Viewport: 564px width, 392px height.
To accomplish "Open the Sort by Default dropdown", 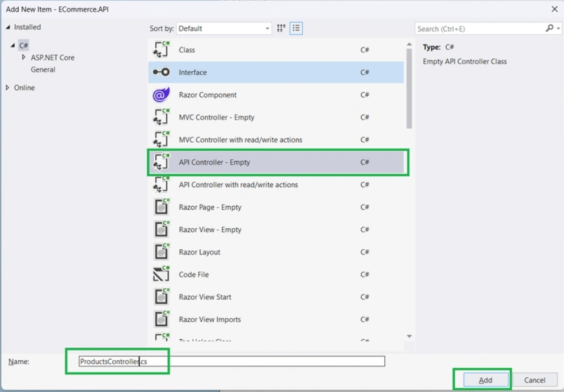I will [224, 28].
